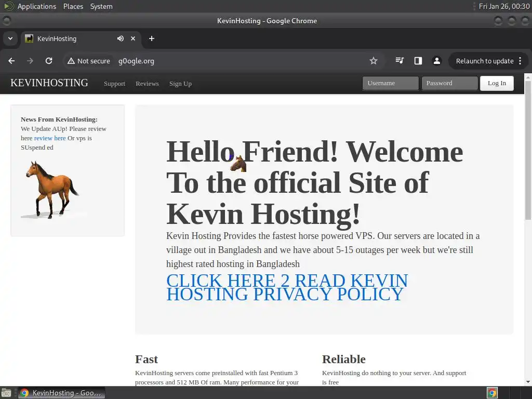532x399 pixels.
Task: Open the Kevin Hosting Privacy Policy link
Action: [x=287, y=287]
